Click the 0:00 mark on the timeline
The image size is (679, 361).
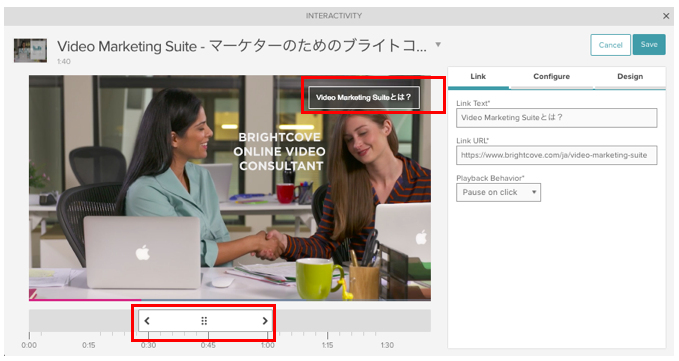29,345
